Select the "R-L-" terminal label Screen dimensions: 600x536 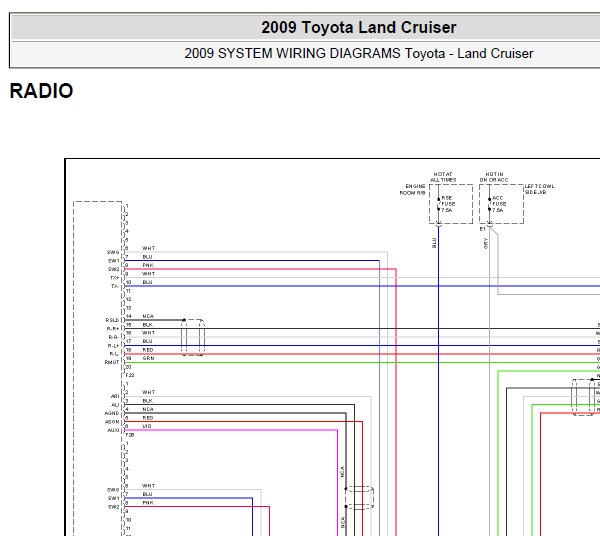114,354
